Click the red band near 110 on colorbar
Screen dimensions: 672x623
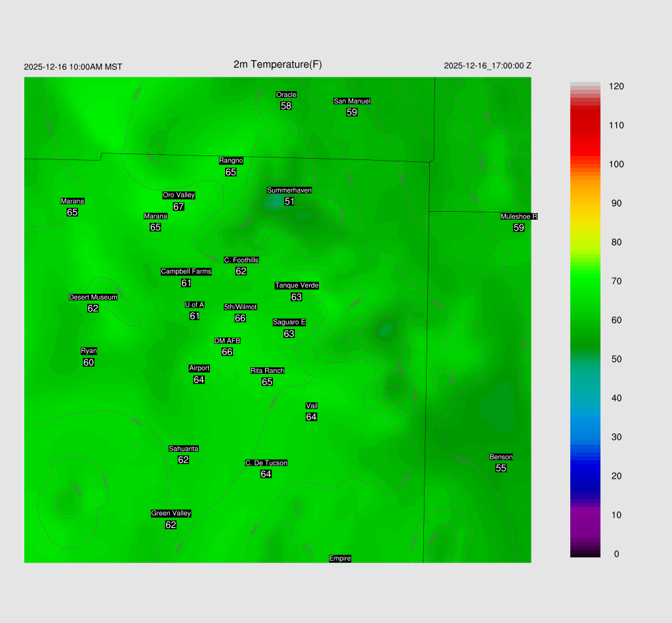(x=585, y=126)
